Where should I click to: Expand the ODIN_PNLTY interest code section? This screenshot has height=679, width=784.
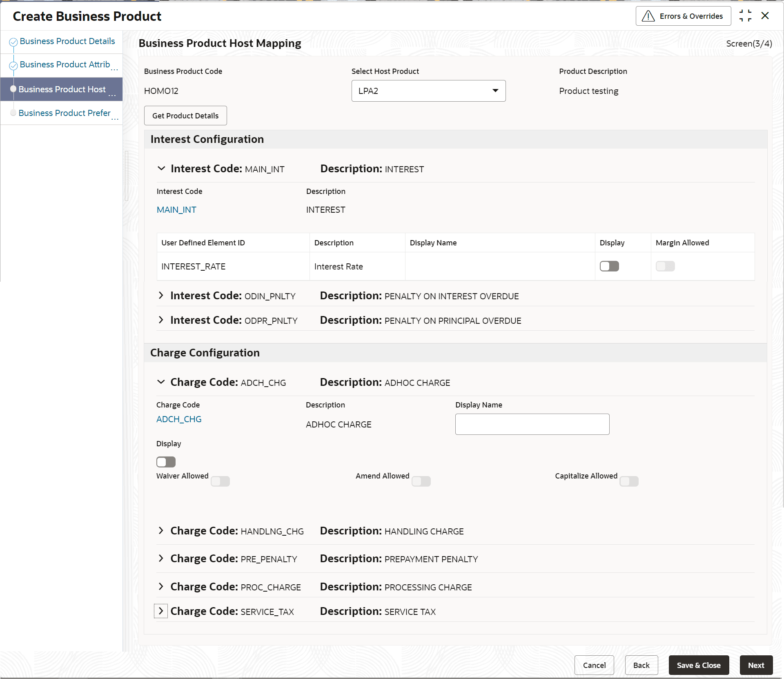[161, 296]
